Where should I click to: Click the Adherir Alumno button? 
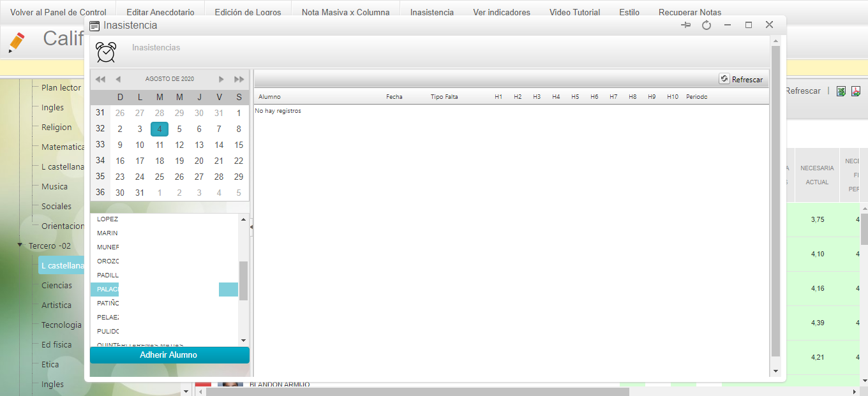[169, 355]
